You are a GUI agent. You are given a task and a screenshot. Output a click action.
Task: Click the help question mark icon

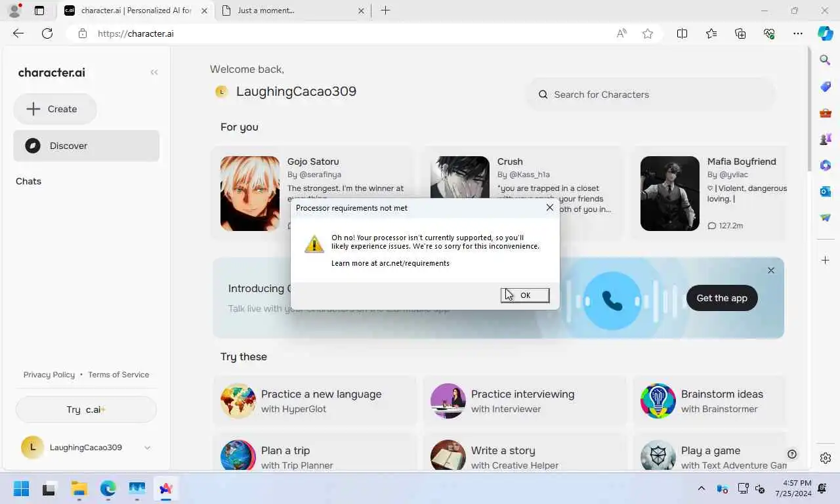coord(792,454)
